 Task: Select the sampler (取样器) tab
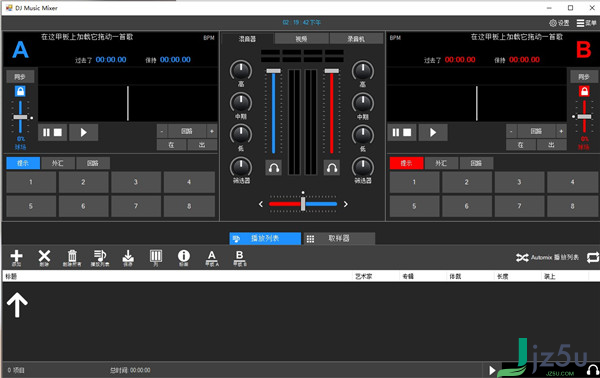point(339,238)
